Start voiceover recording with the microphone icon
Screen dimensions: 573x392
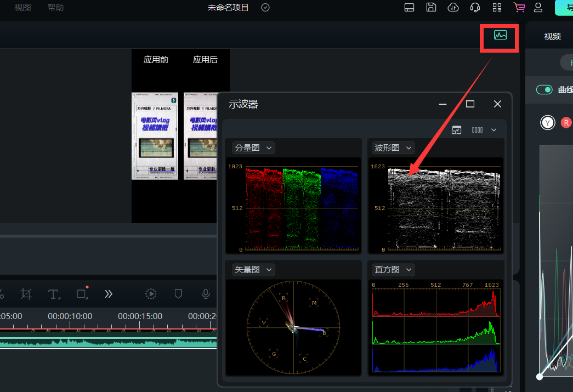pyautogui.click(x=205, y=294)
